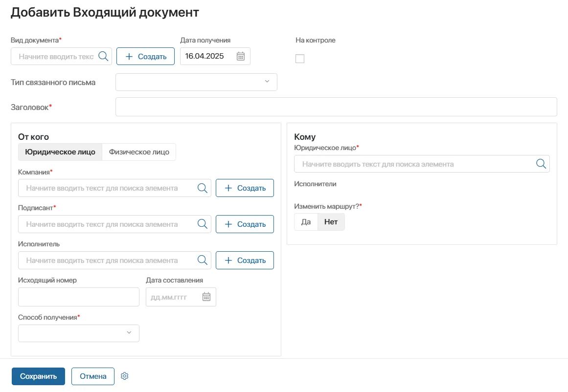Enable the На контроле checkbox
This screenshot has width=568, height=392.
299,58
